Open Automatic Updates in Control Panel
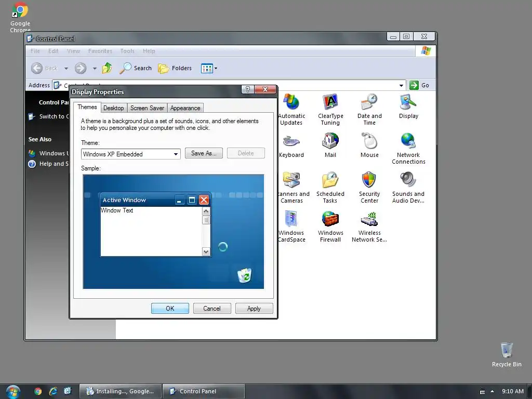Image resolution: width=532 pixels, height=399 pixels. click(291, 109)
